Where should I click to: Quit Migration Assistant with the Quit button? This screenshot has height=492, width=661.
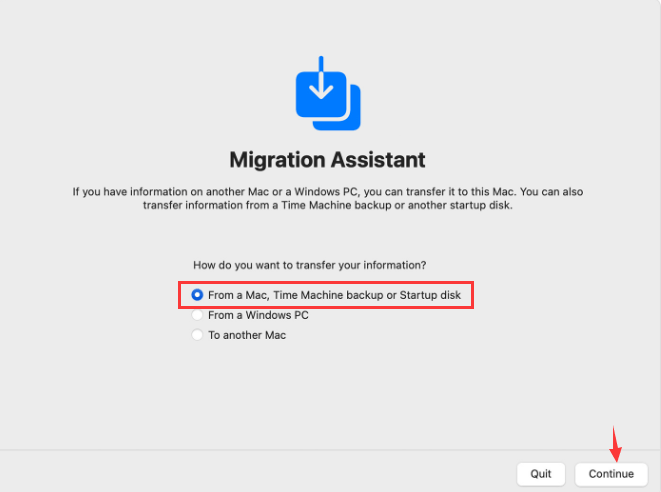[540, 474]
